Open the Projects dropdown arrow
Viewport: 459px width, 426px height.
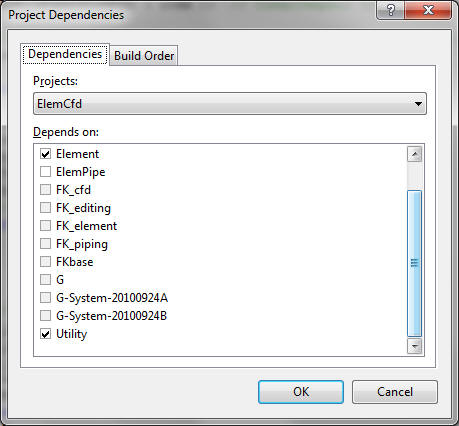[x=418, y=104]
